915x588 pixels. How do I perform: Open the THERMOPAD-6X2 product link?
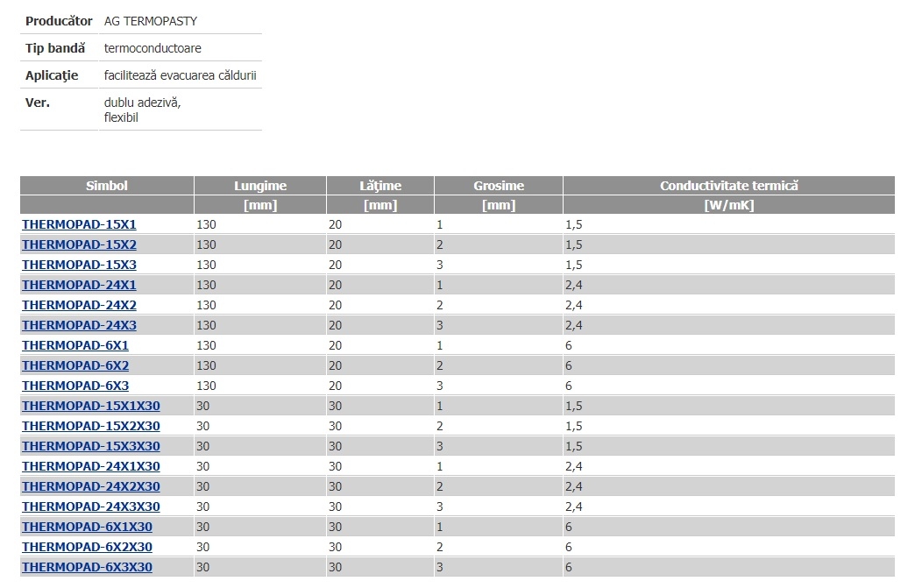(x=75, y=365)
